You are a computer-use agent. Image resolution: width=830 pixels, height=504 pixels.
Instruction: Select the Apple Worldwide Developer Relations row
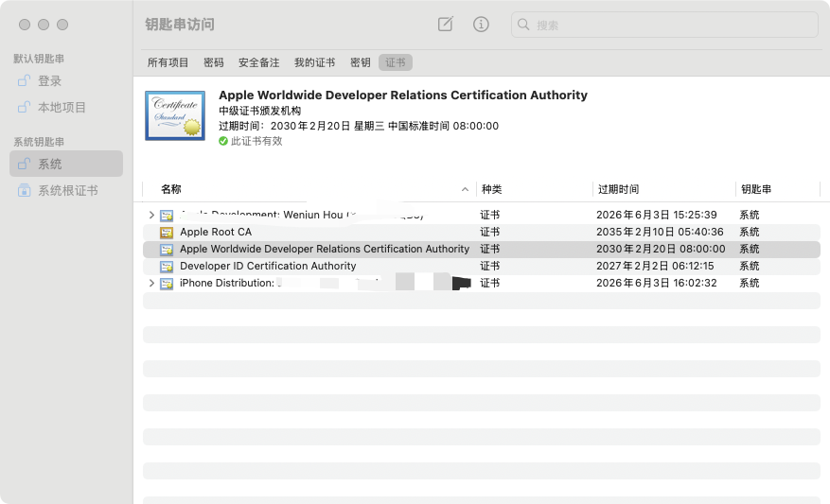[324, 249]
